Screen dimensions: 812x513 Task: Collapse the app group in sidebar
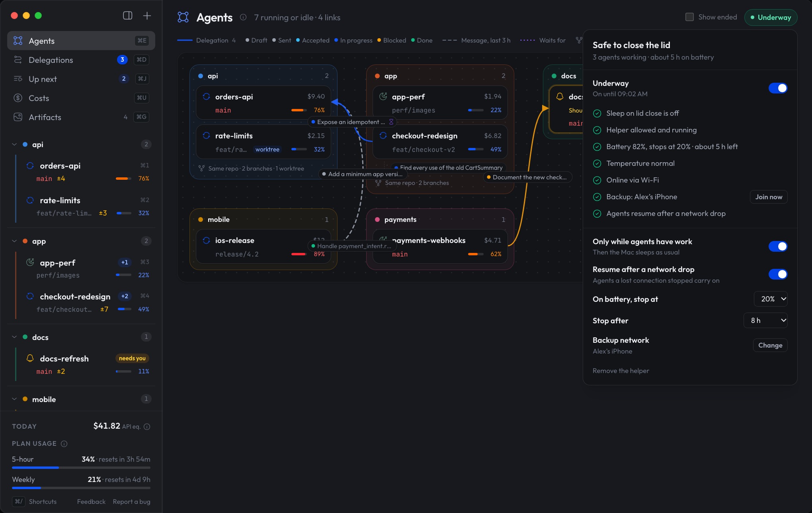pyautogui.click(x=14, y=241)
